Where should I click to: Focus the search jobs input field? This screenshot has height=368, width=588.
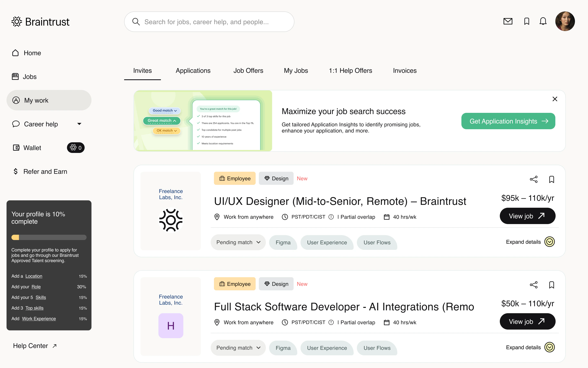click(209, 22)
